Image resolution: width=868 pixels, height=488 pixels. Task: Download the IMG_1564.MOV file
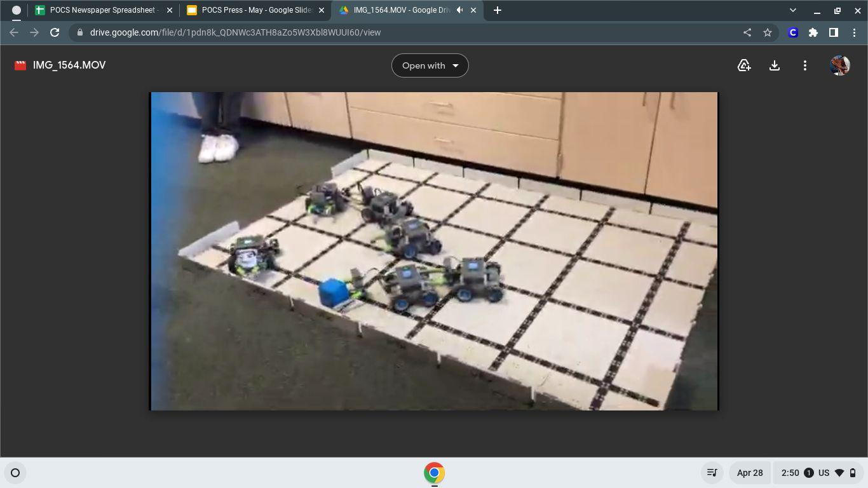[775, 65]
